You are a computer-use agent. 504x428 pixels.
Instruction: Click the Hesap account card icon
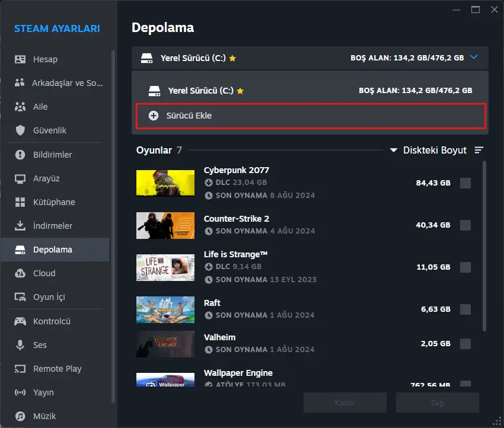20,59
